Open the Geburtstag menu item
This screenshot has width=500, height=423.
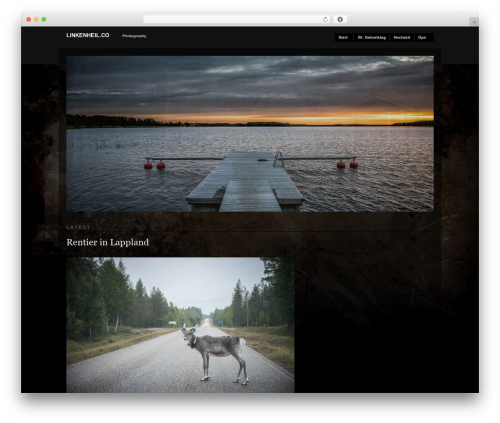coord(372,37)
